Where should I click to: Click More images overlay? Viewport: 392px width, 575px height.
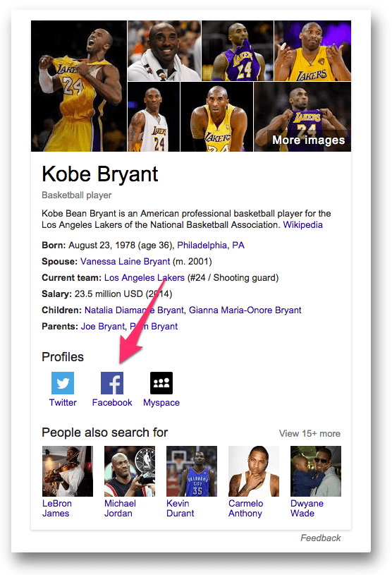click(309, 140)
